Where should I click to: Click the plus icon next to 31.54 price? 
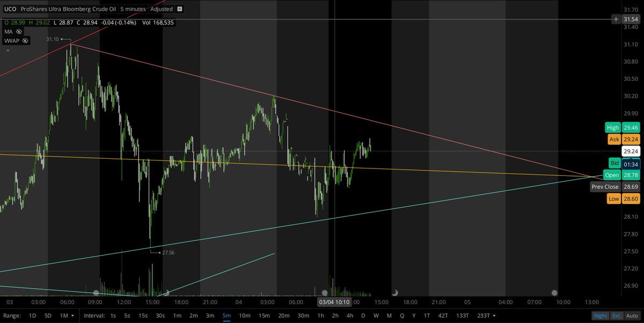[616, 19]
